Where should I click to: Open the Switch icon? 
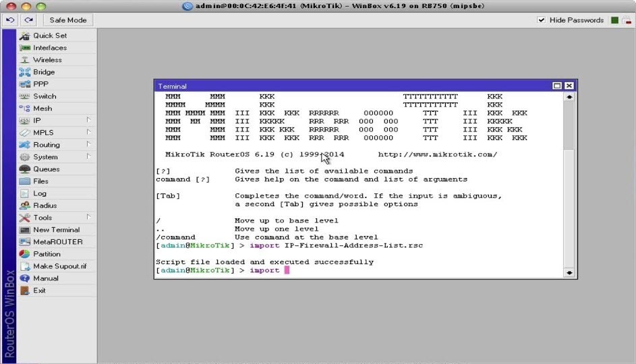25,96
